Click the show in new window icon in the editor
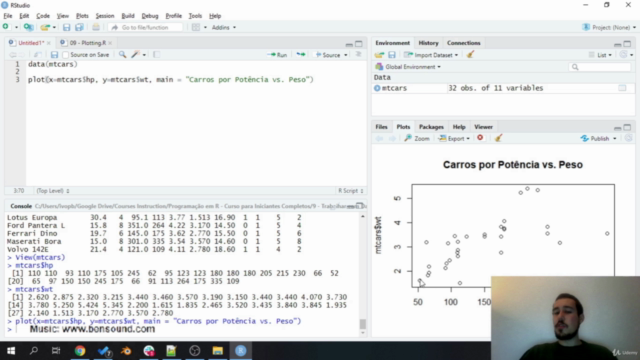The image size is (640, 360). pos(37,55)
